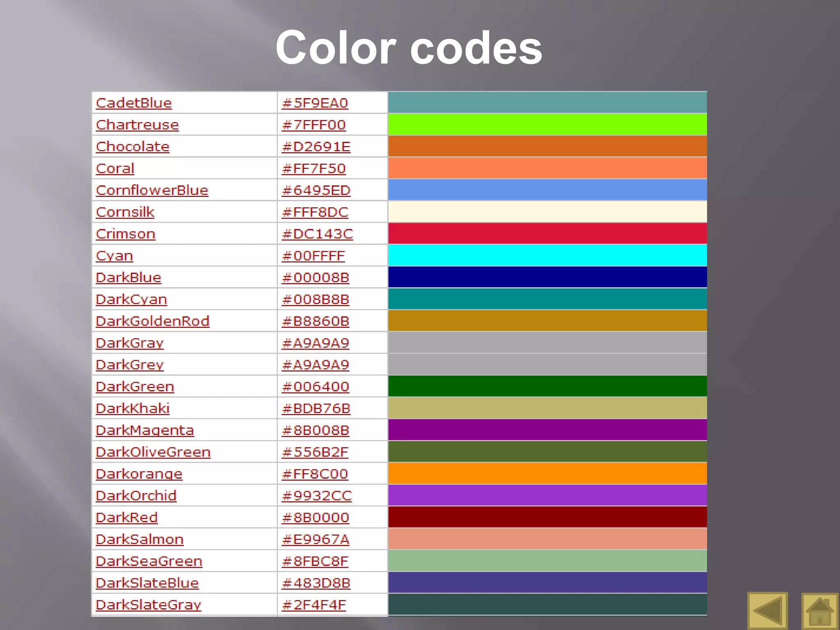
Task: Open the DarkGray color link
Action: click(130, 343)
